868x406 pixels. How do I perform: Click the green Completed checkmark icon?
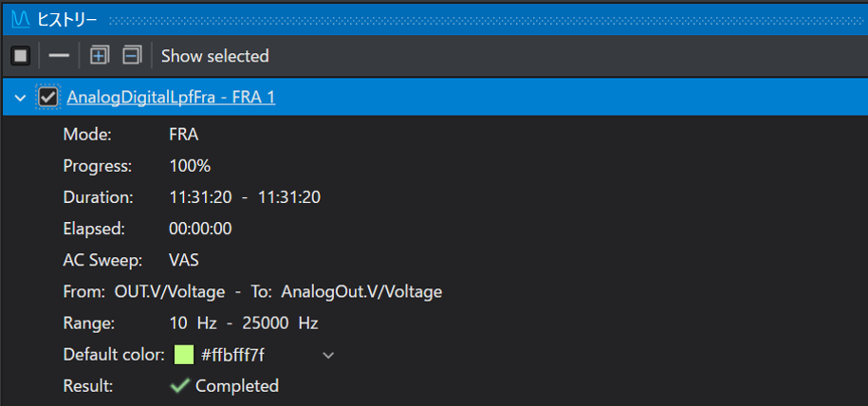[x=180, y=385]
